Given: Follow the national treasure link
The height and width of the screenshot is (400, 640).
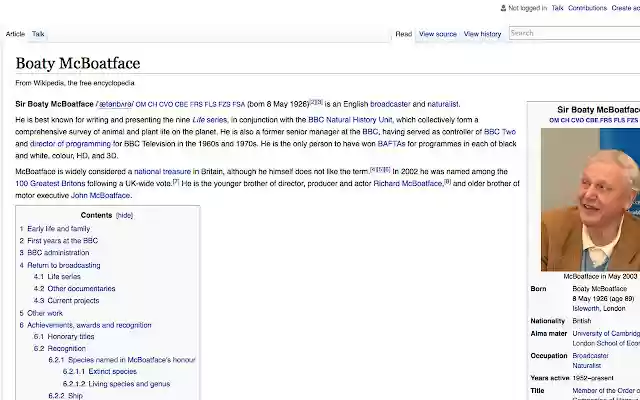Looking at the screenshot, I should pyautogui.click(x=162, y=171).
